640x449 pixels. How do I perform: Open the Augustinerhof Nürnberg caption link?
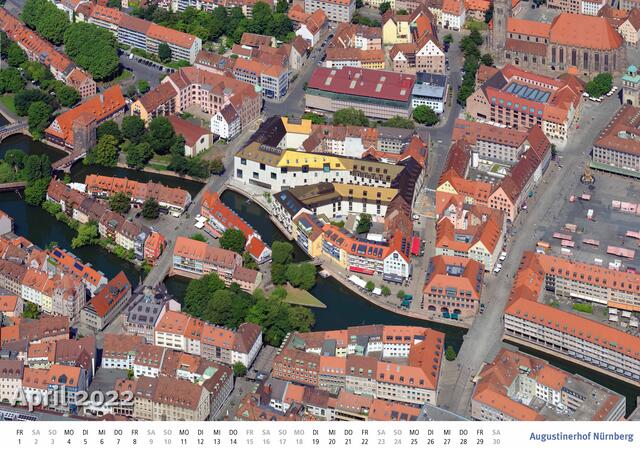[580, 436]
